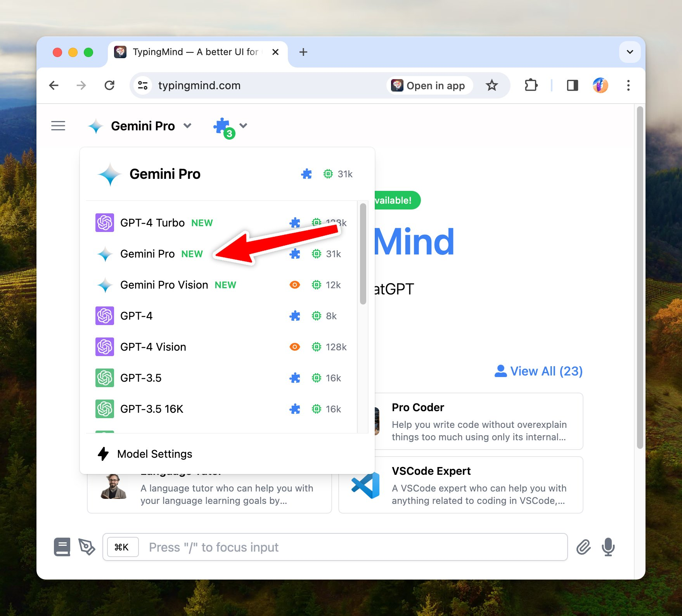Expand the Gemini Pro model dropdown chevron
Viewport: 682px width, 616px height.
187,126
